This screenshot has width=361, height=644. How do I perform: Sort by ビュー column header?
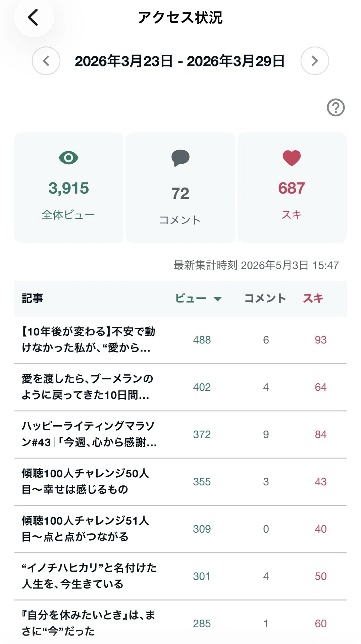click(191, 298)
